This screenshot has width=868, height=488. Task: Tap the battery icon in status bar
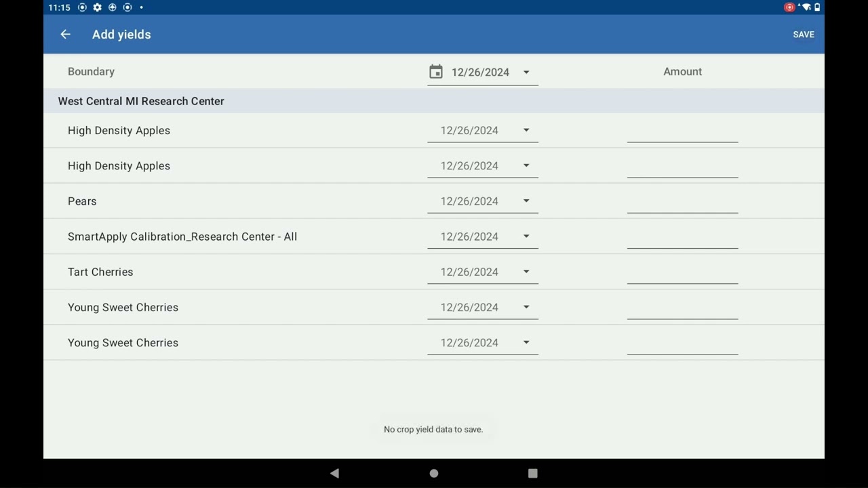(x=817, y=7)
